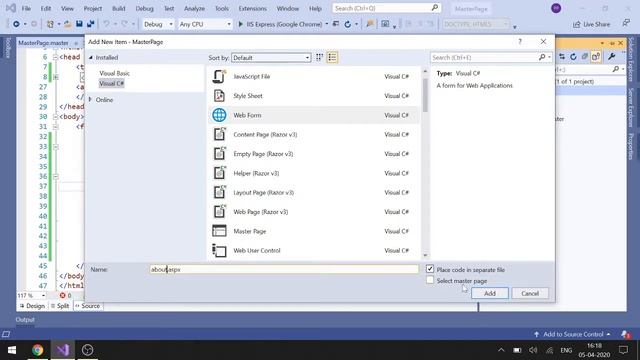Open the File menu

tap(26, 8)
